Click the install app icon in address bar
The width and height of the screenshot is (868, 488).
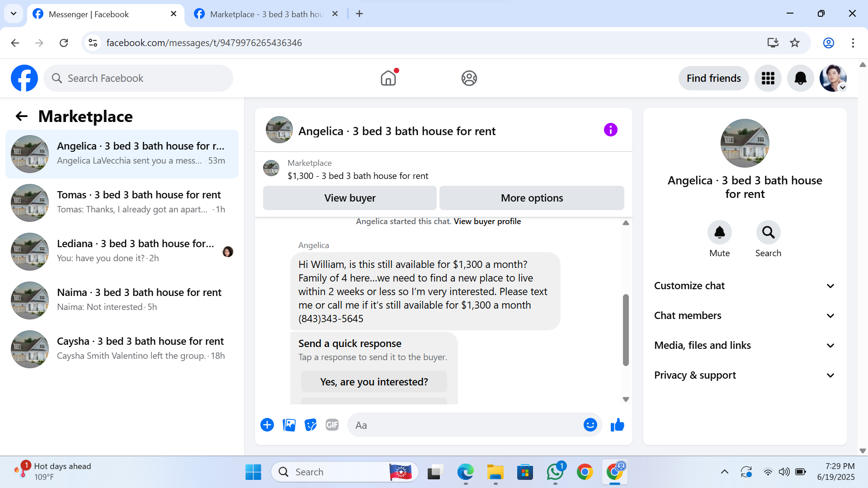click(773, 43)
